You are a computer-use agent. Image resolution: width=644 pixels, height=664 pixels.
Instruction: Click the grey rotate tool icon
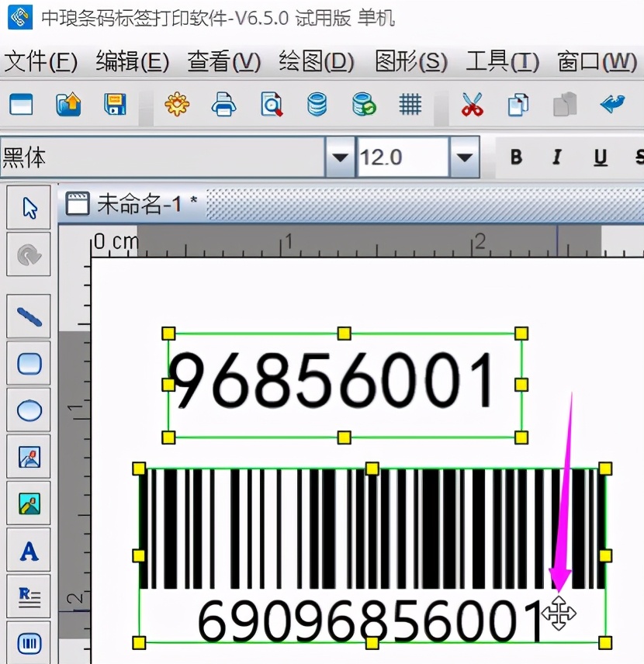click(29, 254)
